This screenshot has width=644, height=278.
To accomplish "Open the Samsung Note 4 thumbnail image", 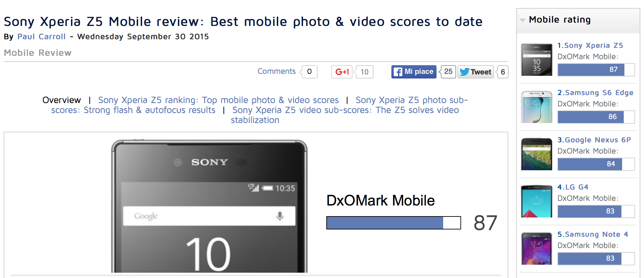I will (x=536, y=249).
